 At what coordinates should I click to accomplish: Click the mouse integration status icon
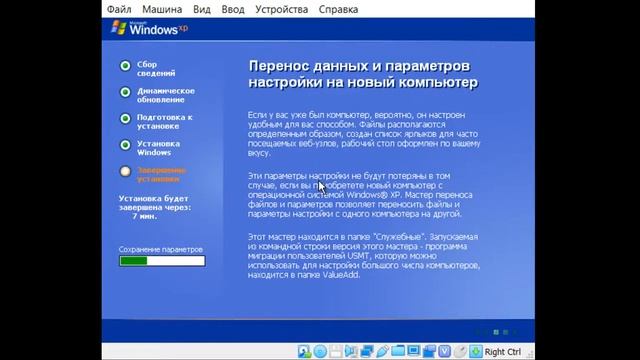point(460,351)
